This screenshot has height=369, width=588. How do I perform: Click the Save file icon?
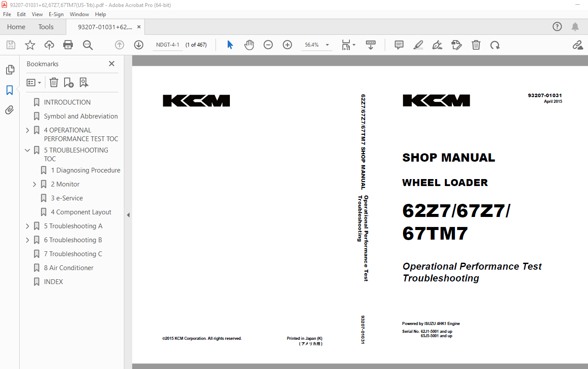coord(11,45)
